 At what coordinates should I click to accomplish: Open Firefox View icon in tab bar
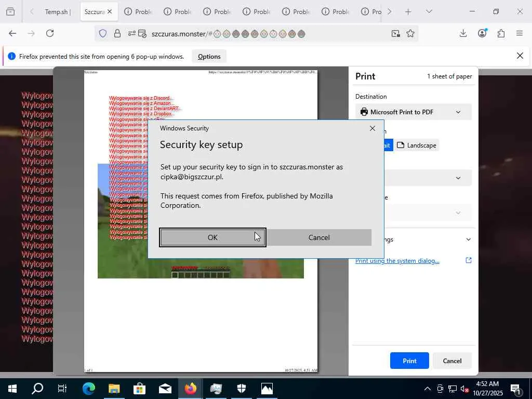click(x=10, y=12)
